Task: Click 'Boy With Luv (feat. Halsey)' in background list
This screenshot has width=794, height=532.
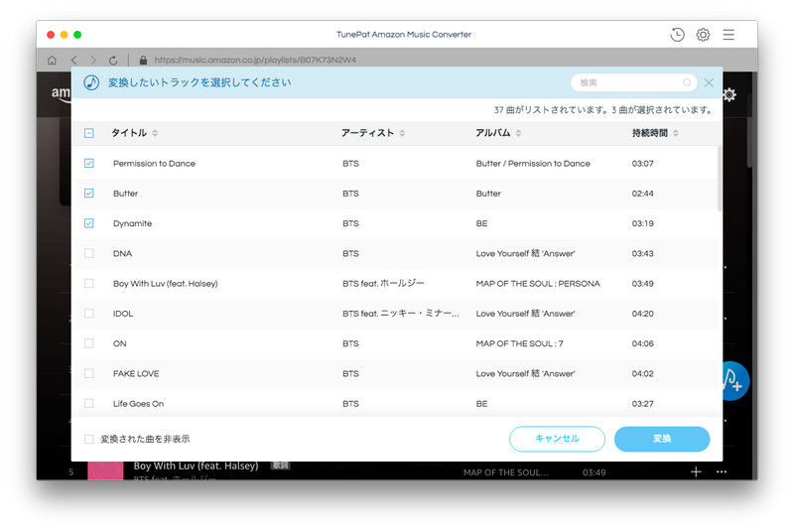Action: coord(196,465)
